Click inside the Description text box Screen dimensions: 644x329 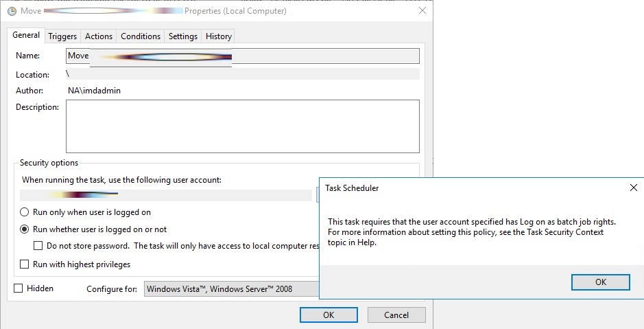(x=242, y=126)
